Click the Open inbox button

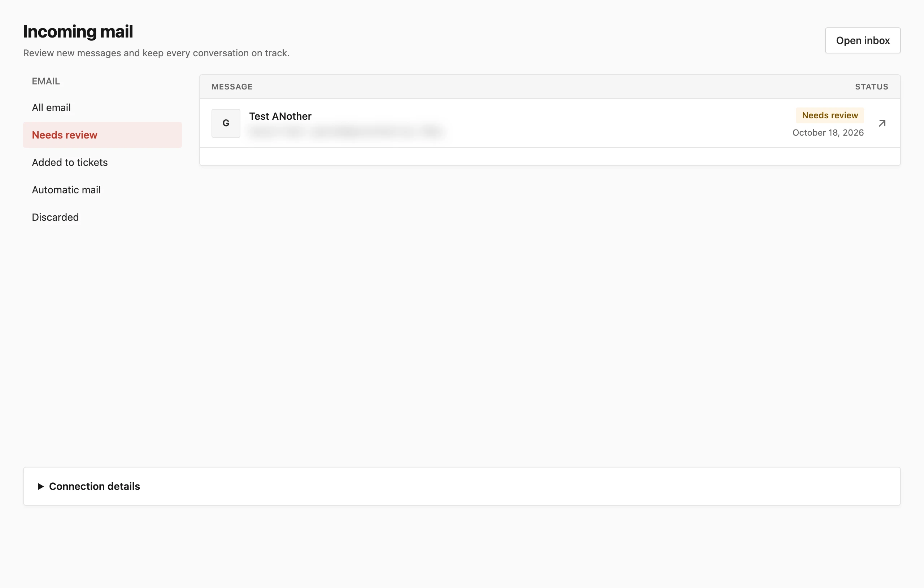tap(863, 40)
